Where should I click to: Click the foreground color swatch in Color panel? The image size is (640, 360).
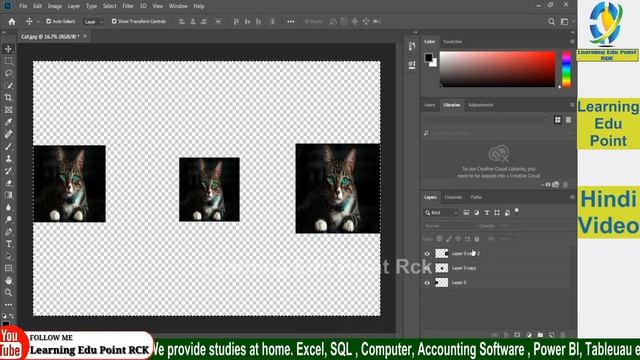coord(429,58)
